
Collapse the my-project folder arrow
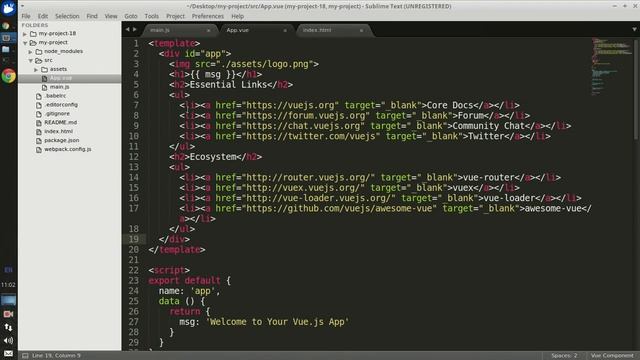[25, 43]
